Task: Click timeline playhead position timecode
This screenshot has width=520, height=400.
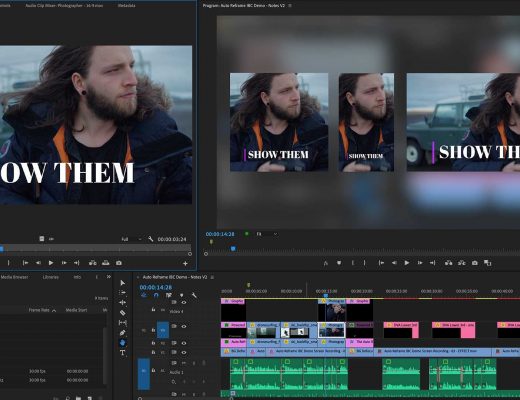Action: (x=156, y=287)
